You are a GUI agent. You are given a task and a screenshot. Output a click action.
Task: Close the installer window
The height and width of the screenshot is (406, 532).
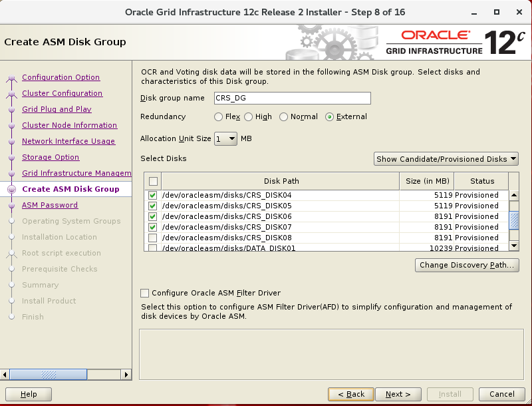coord(519,12)
